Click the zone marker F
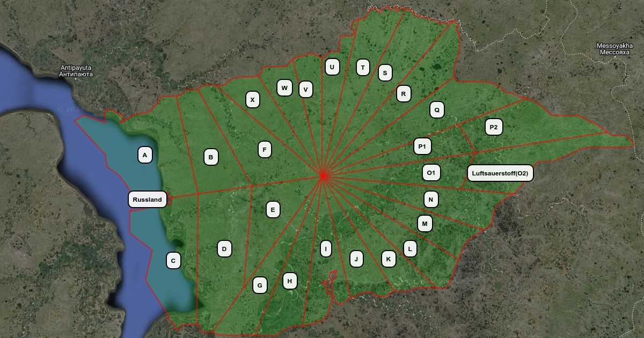 265,149
